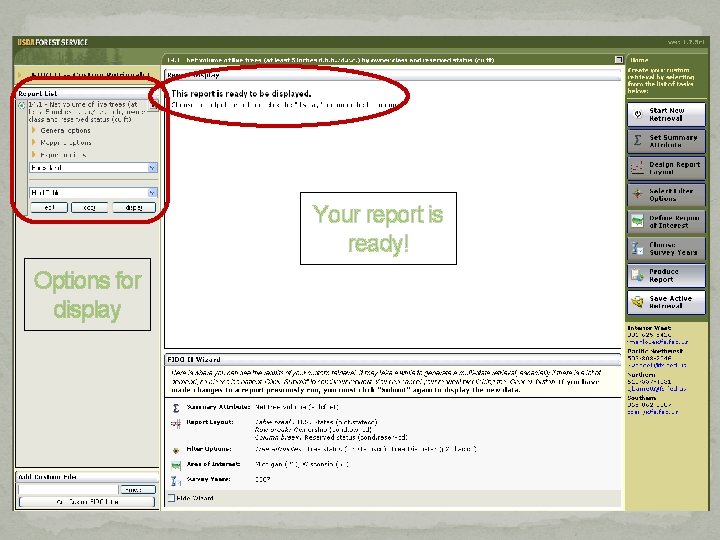Screen dimensions: 720x540
Task: Click the small button at right of report entry
Action: tap(154, 106)
